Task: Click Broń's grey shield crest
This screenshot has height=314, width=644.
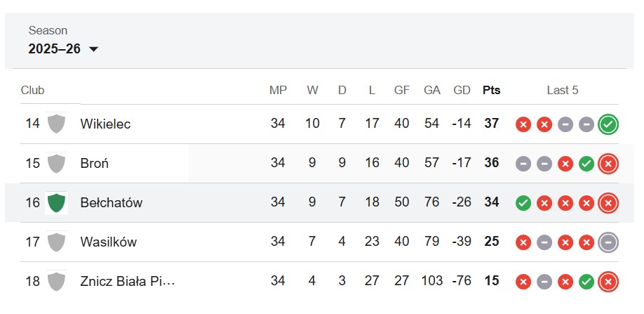Action: [x=56, y=163]
